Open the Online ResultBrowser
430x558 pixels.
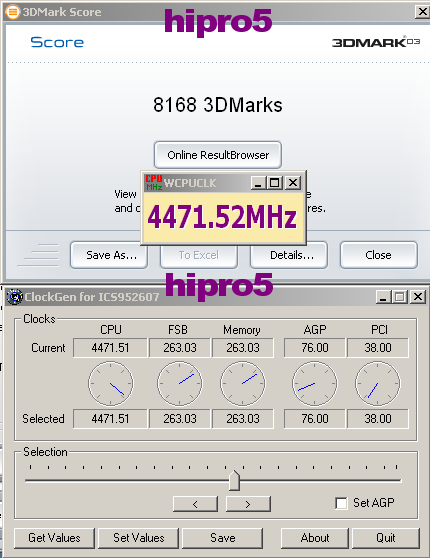click(x=218, y=155)
